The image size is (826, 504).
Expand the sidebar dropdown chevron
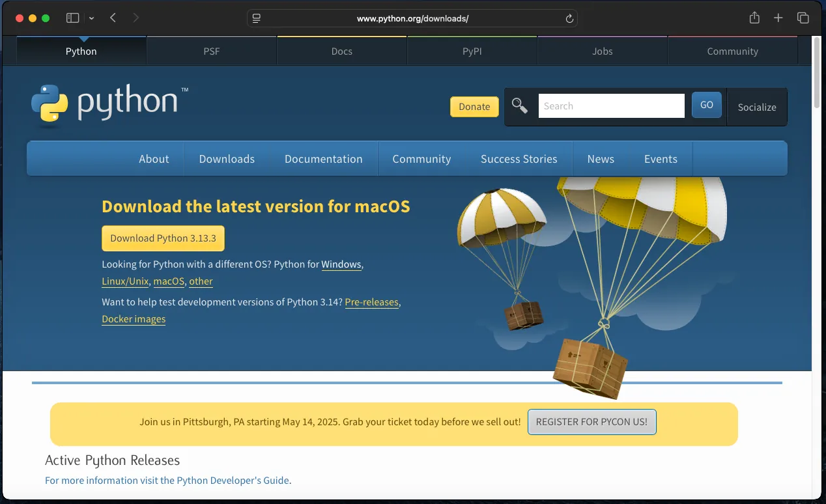pyautogui.click(x=91, y=18)
